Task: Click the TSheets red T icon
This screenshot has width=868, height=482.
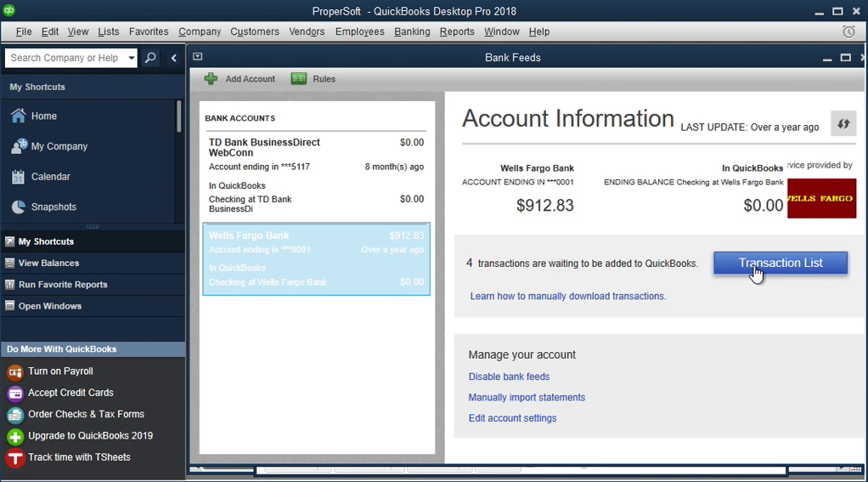Action: tap(15, 458)
